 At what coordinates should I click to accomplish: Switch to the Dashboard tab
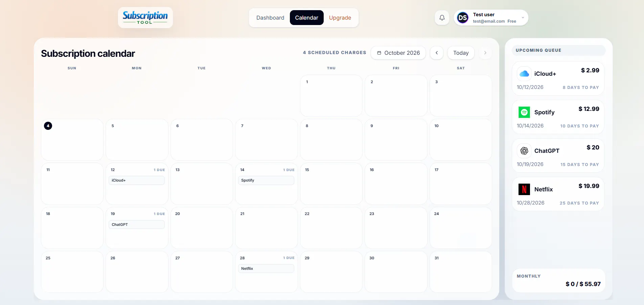[270, 18]
